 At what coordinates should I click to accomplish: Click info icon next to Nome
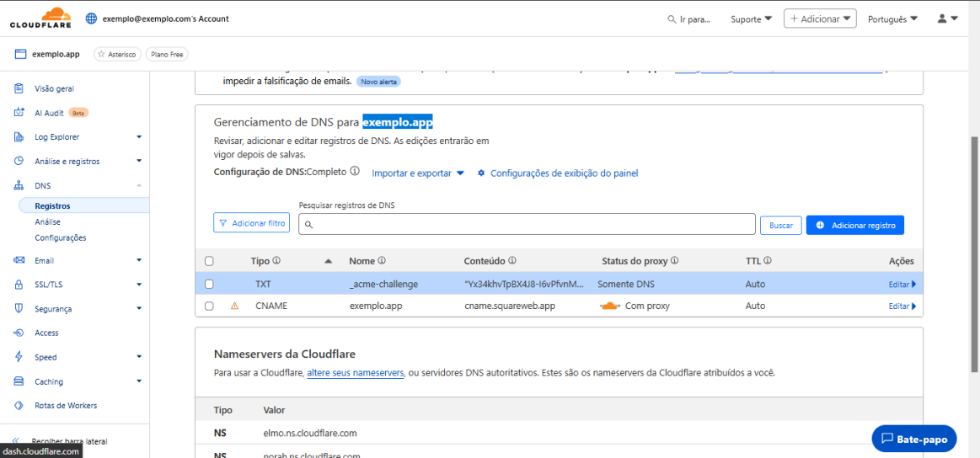pos(381,260)
